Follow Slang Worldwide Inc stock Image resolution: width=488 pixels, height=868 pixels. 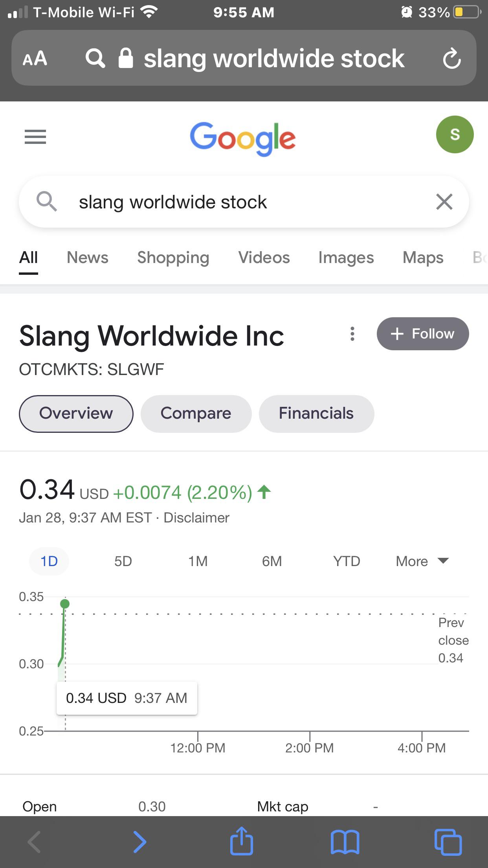(422, 333)
